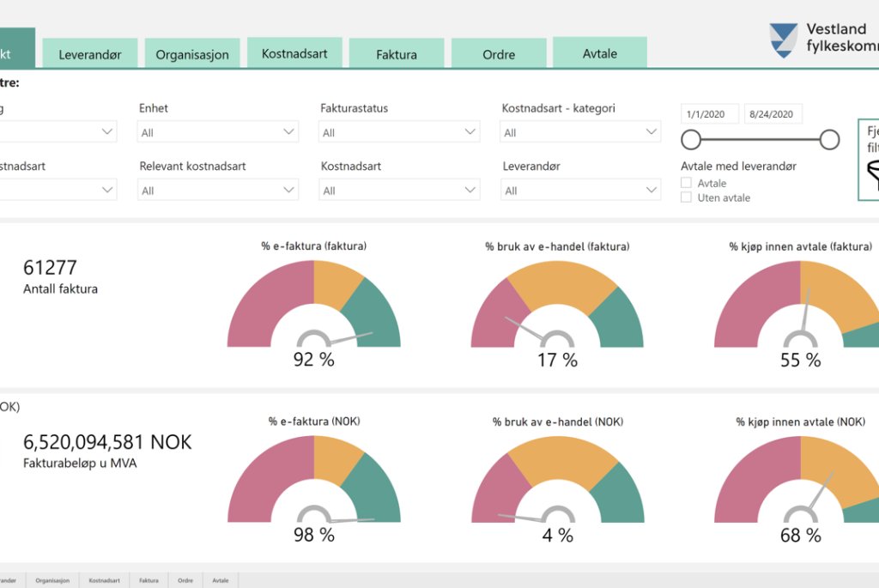Select the Avtale tab at top
Viewport: 879px width, 588px height.
point(600,53)
